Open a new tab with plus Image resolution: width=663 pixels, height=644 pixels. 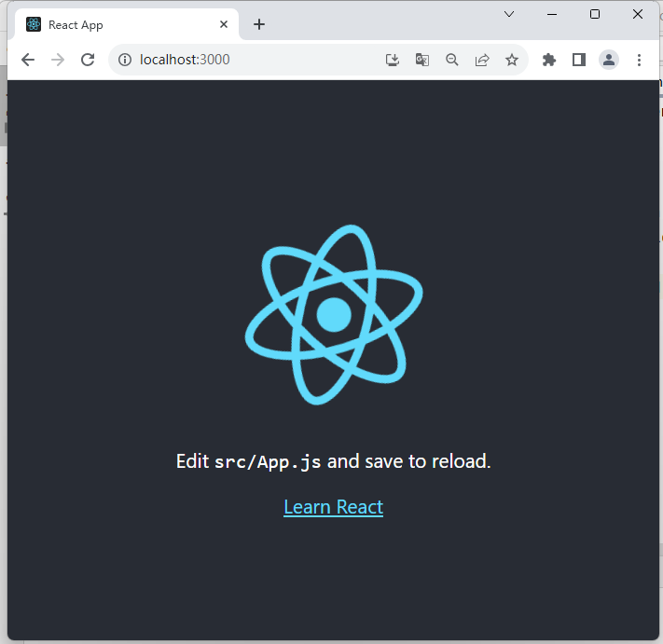pos(259,24)
